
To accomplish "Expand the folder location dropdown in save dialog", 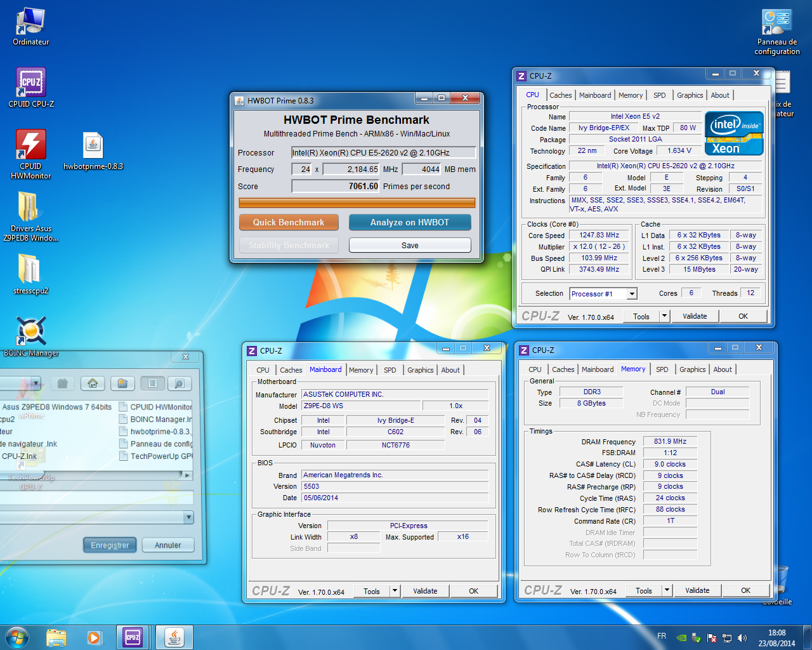I will click(36, 383).
